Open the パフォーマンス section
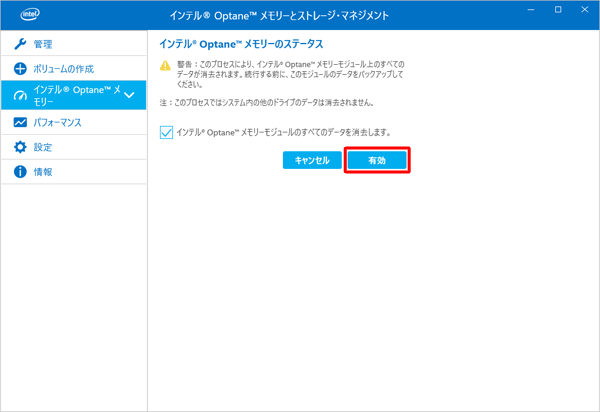Image resolution: width=600 pixels, height=412 pixels. click(x=74, y=122)
